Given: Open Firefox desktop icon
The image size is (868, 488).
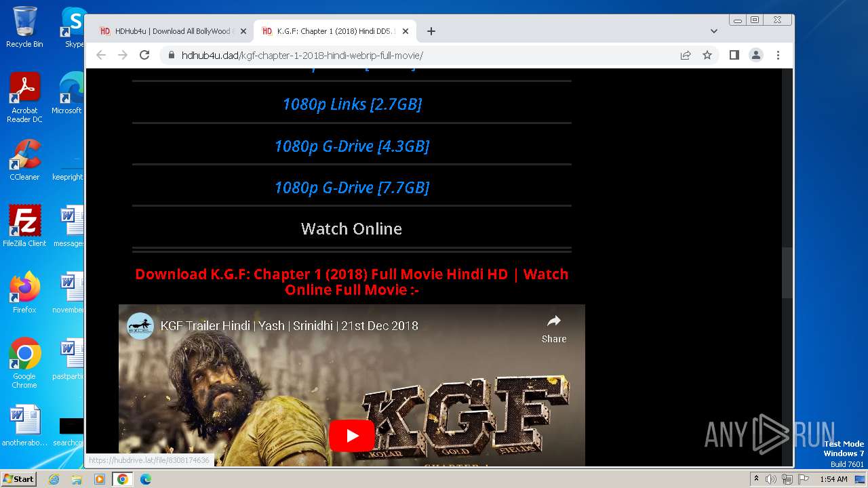Looking at the screenshot, I should pyautogui.click(x=24, y=293).
